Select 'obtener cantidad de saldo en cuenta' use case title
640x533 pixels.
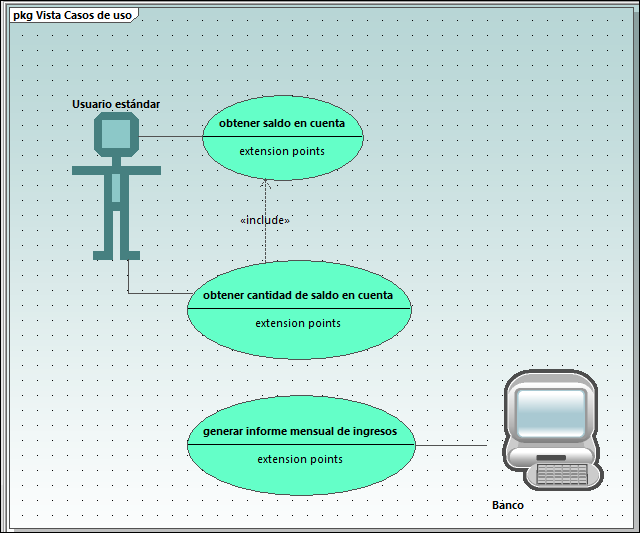point(298,295)
